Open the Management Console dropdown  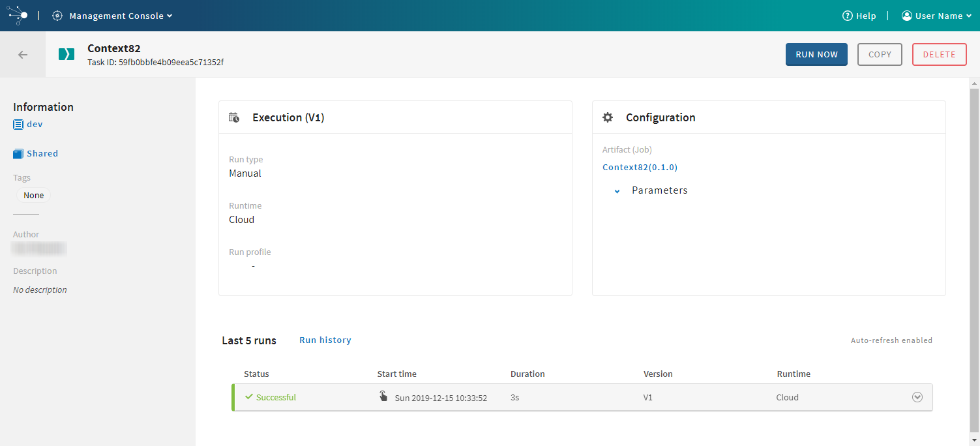[121, 16]
